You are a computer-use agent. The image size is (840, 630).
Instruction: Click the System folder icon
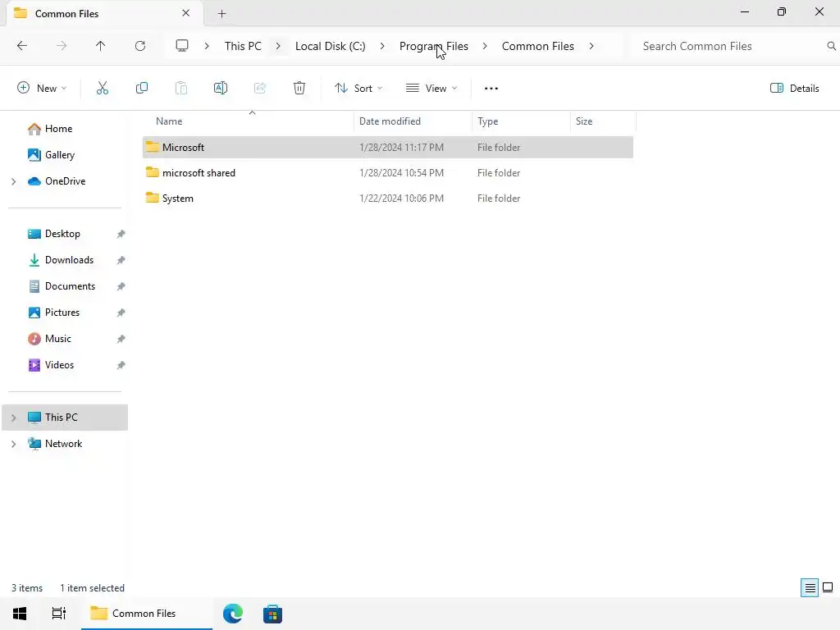tap(152, 198)
